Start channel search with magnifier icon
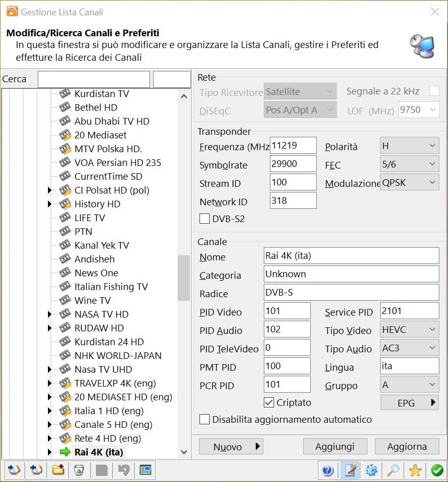This screenshot has width=448, height=482. pyautogui.click(x=393, y=470)
